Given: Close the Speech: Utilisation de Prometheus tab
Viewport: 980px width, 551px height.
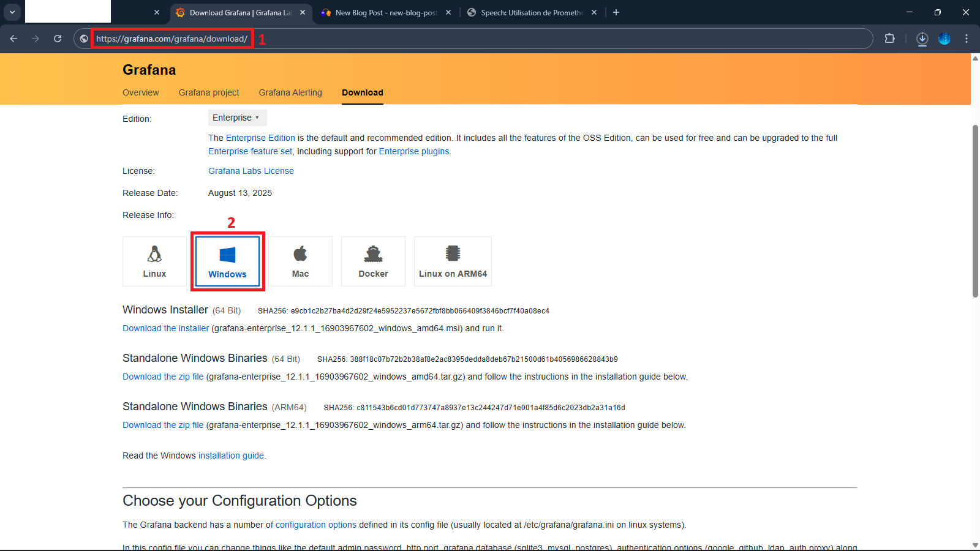Looking at the screenshot, I should [594, 12].
